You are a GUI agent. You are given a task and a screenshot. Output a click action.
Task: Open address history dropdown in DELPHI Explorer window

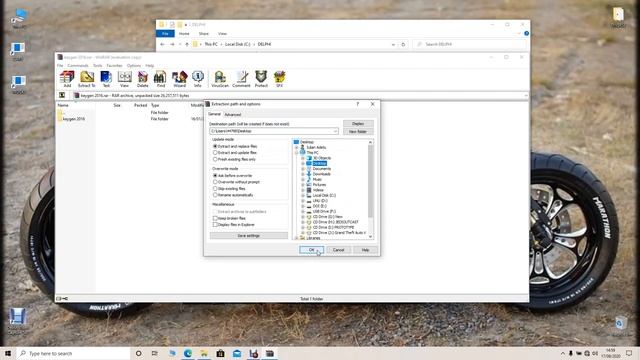[x=393, y=44]
